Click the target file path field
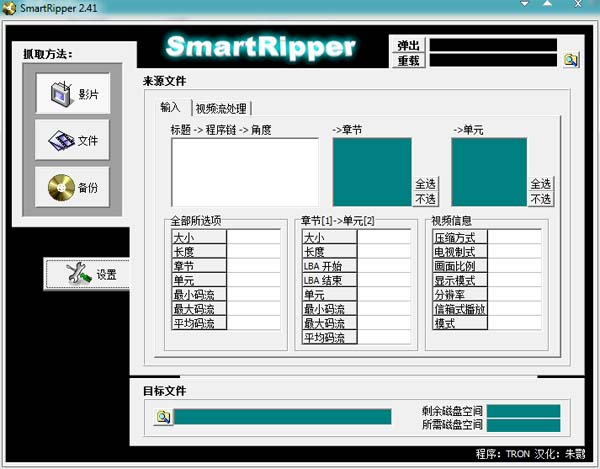This screenshot has height=469, width=600. (283, 417)
